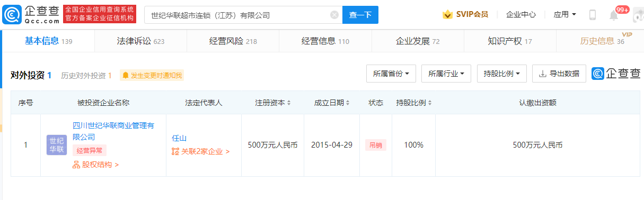This screenshot has width=644, height=200.
Task: Click the 吊销 status tag
Action: (375, 145)
